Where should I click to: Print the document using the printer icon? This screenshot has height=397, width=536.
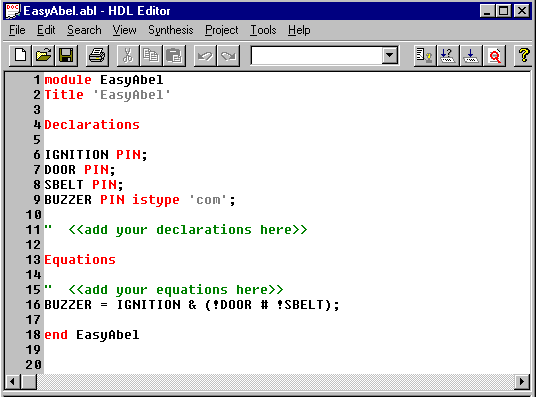pyautogui.click(x=97, y=56)
